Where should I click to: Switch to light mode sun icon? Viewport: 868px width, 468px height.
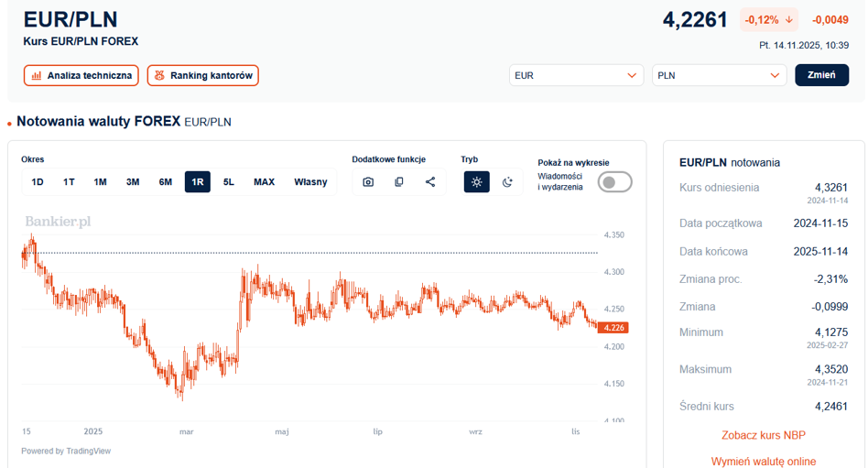[x=476, y=182]
